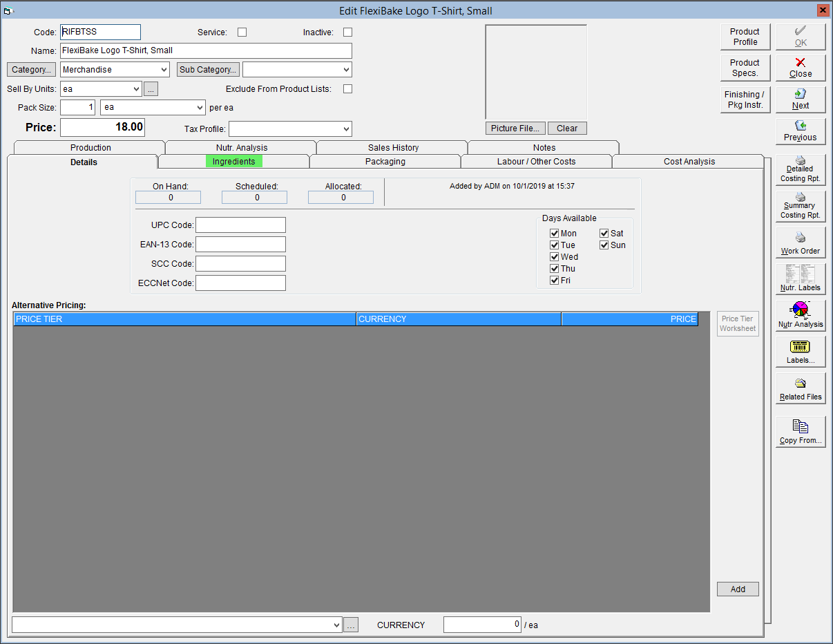Switch to the Production tab
Image resolution: width=833 pixels, height=644 pixels.
click(90, 147)
